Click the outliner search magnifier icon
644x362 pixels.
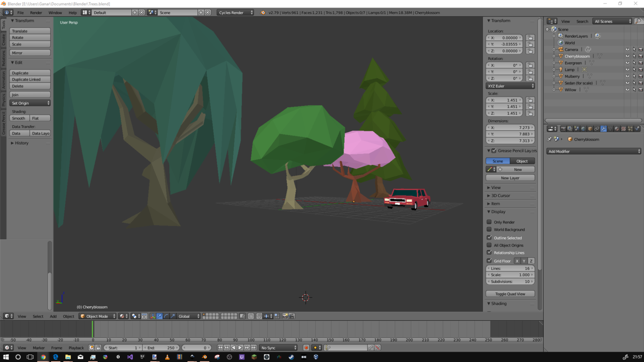click(638, 21)
